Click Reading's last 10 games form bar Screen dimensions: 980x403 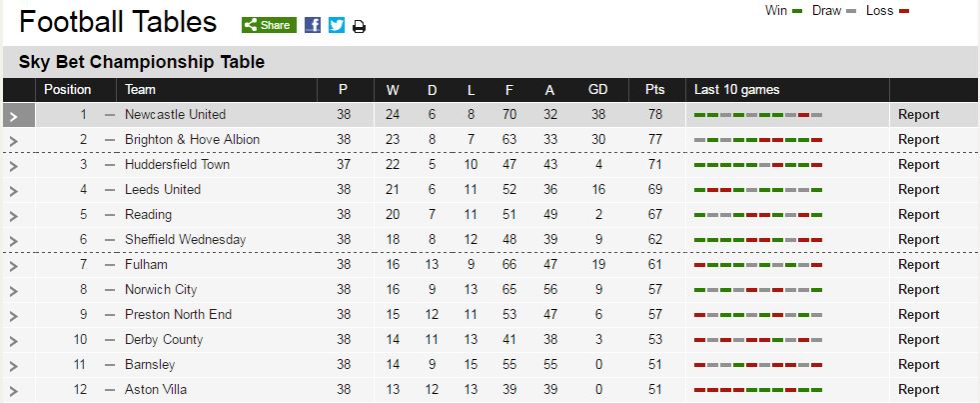(x=758, y=215)
